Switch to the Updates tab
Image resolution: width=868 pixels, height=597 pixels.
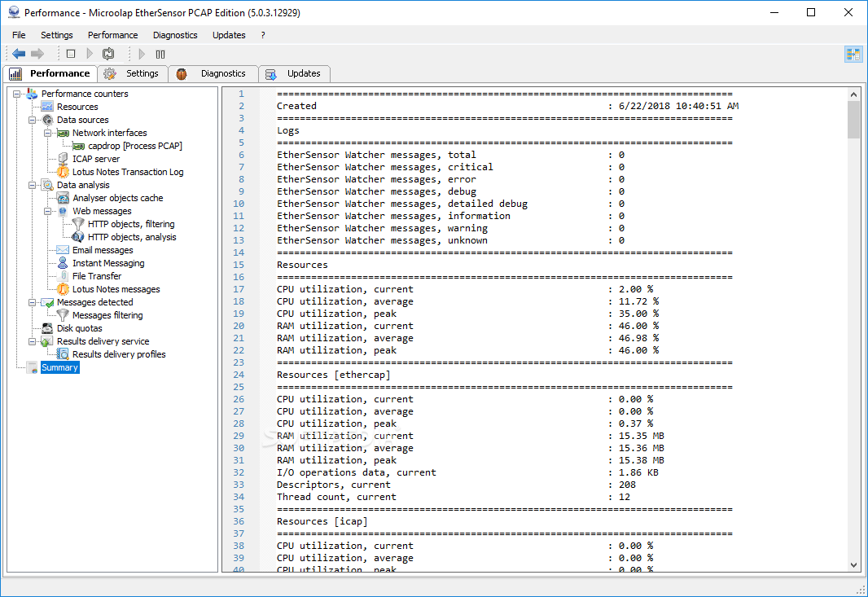(x=295, y=73)
